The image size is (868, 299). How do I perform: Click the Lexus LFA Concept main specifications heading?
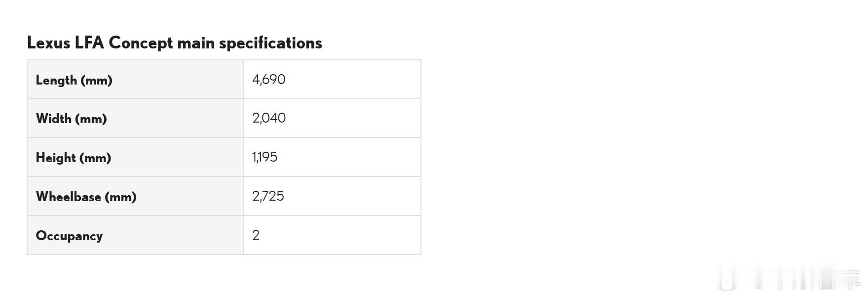point(174,43)
